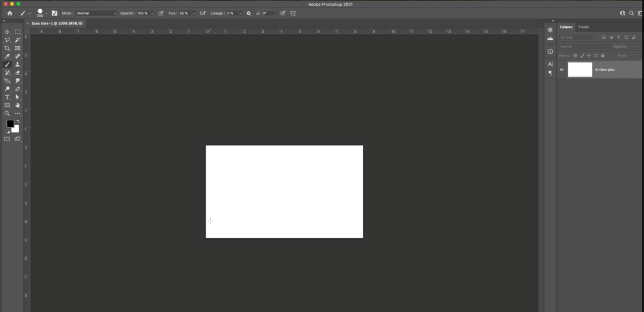Image resolution: width=644 pixels, height=312 pixels.
Task: Select the Type tool
Action: tap(8, 97)
